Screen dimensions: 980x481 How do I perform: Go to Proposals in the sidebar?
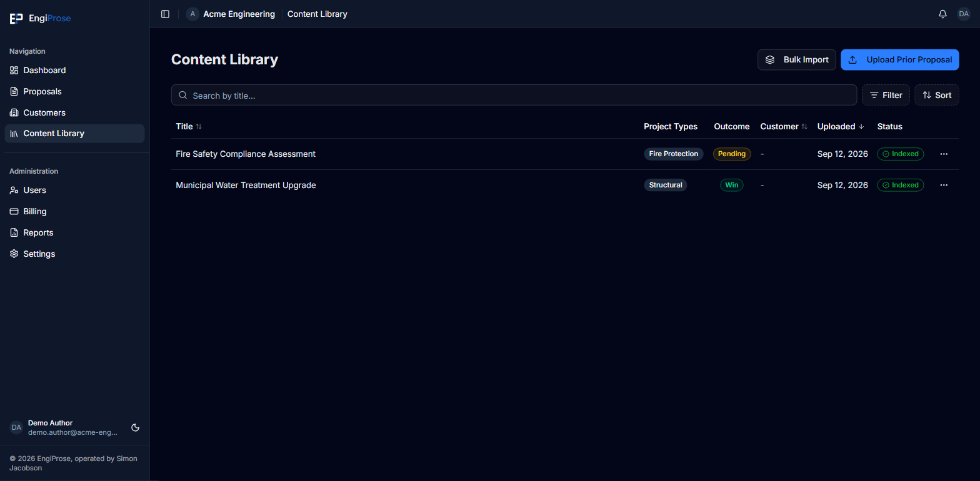[75, 91]
